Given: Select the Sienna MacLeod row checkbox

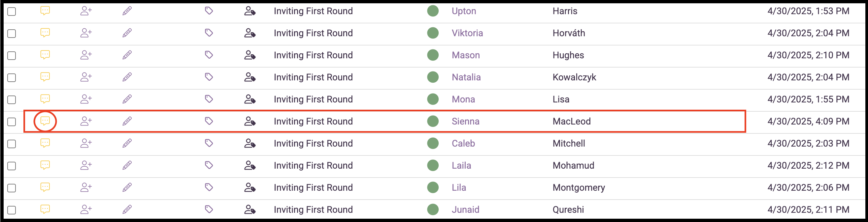Looking at the screenshot, I should coord(12,122).
